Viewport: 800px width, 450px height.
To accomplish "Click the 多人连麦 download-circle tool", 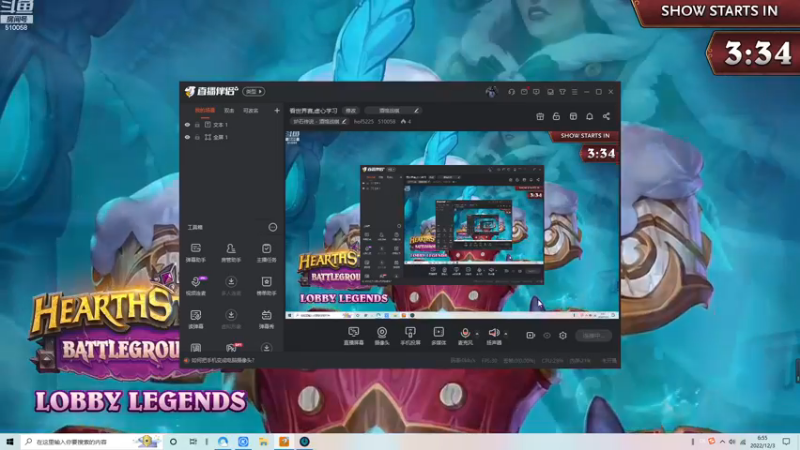I will click(231, 286).
